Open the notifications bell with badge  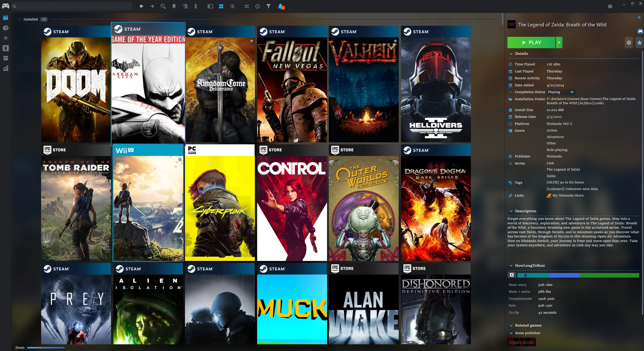281,6
